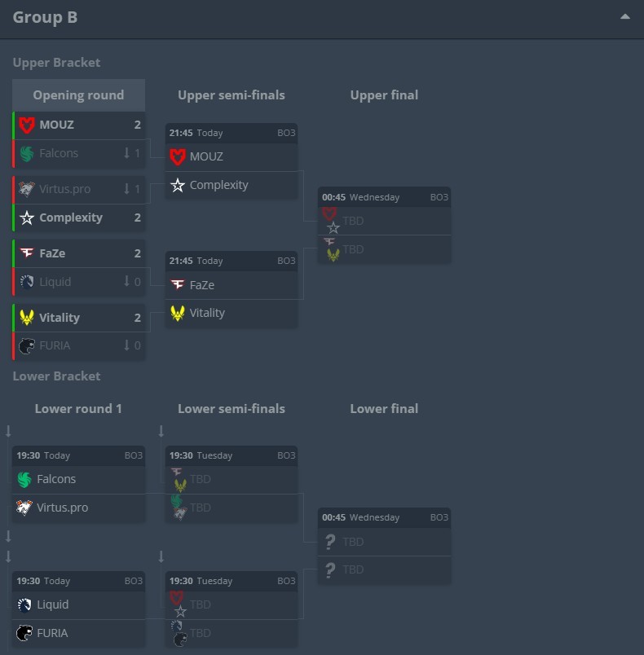The height and width of the screenshot is (655, 644).
Task: Open the Vitality link in Upper semi-finals
Action: click(207, 313)
